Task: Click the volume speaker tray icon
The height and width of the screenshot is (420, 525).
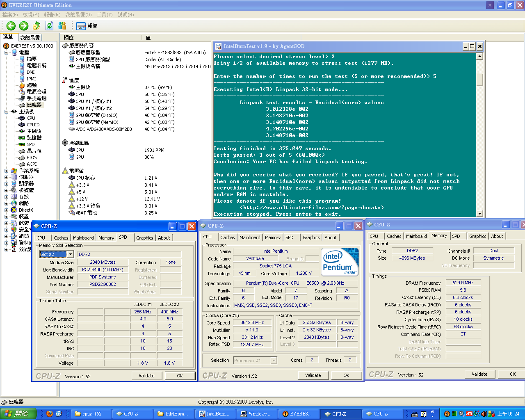Action: 484,414
